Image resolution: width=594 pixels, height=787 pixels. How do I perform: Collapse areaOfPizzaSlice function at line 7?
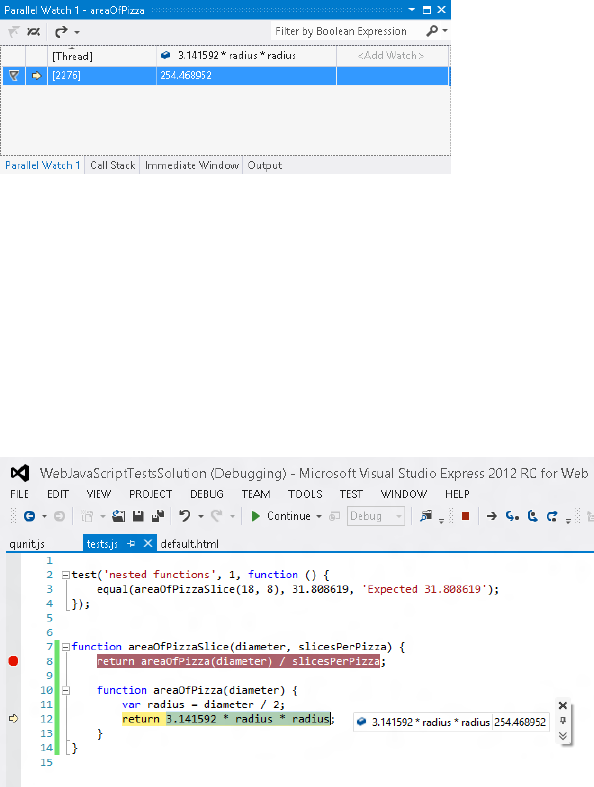click(65, 647)
